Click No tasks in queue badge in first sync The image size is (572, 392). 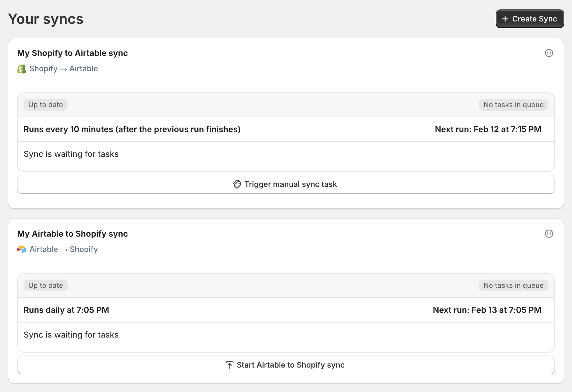click(x=513, y=105)
